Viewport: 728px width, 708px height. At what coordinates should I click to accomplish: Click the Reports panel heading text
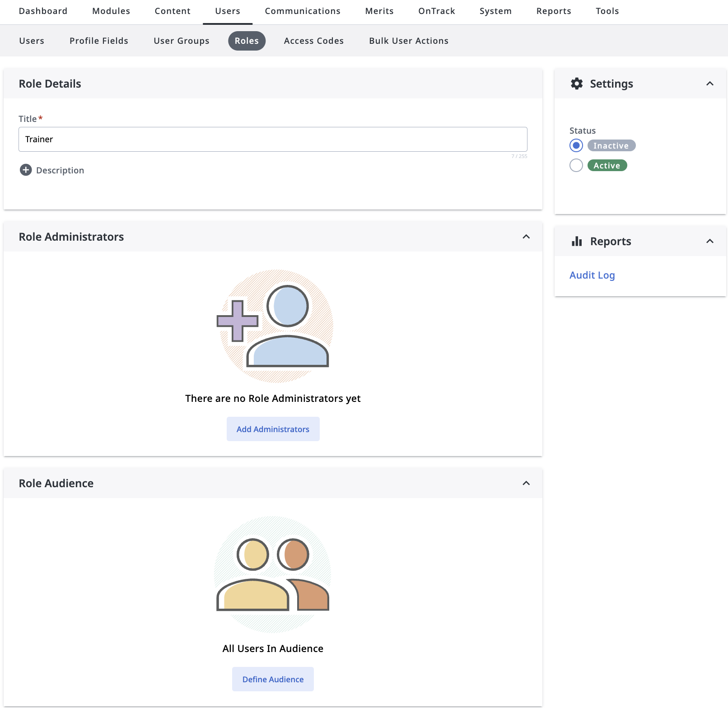click(611, 241)
